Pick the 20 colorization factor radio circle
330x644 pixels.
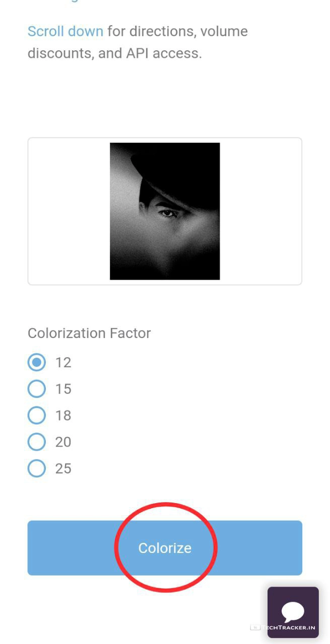coord(37,442)
